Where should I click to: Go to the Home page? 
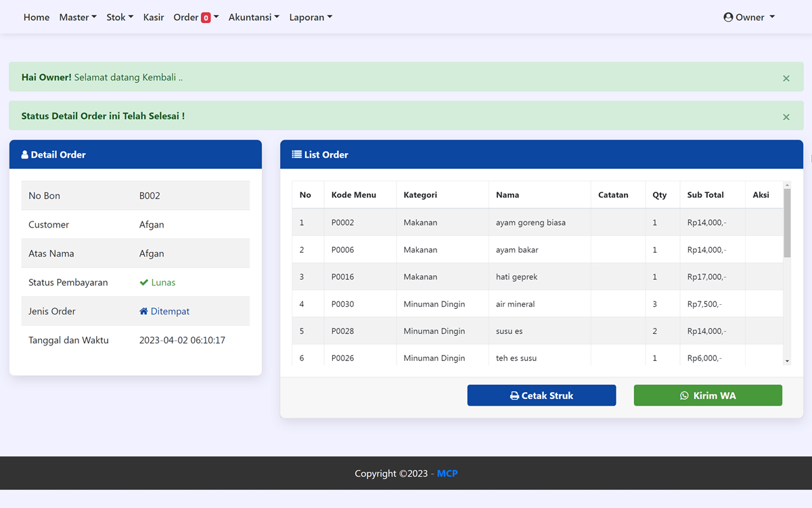(x=37, y=18)
